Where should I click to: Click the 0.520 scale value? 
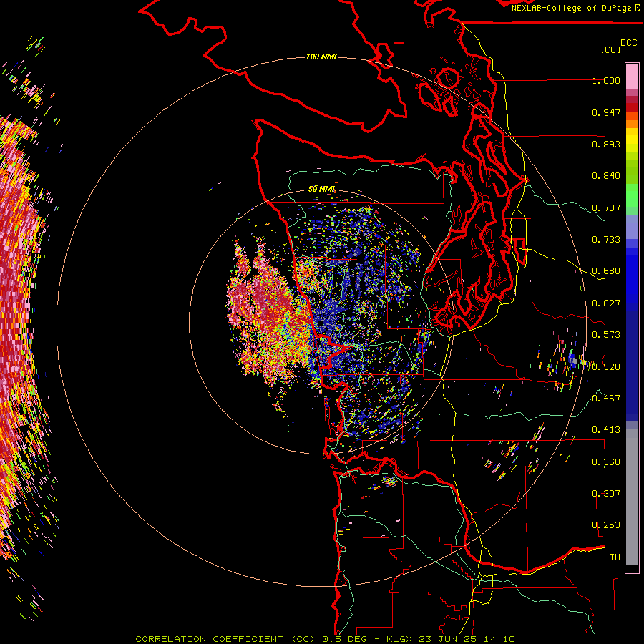click(x=606, y=367)
